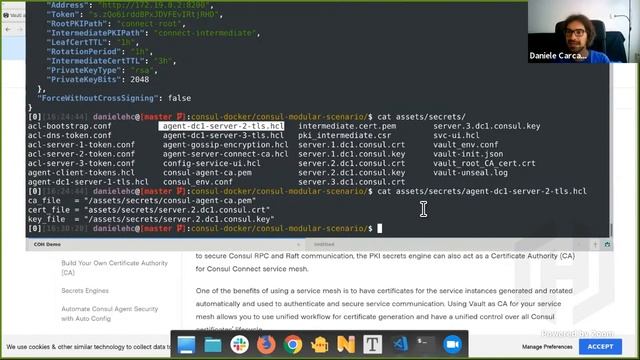Click pki_intermediate.csr in the listing

point(344,136)
